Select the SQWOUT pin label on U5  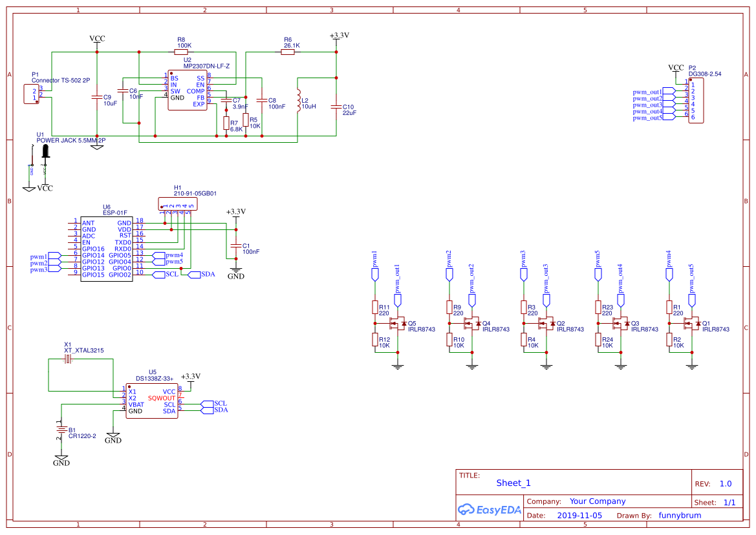162,398
